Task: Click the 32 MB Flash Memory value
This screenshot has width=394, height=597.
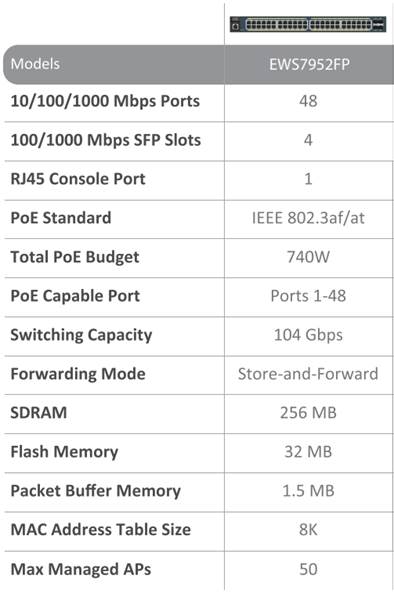Action: [x=308, y=452]
